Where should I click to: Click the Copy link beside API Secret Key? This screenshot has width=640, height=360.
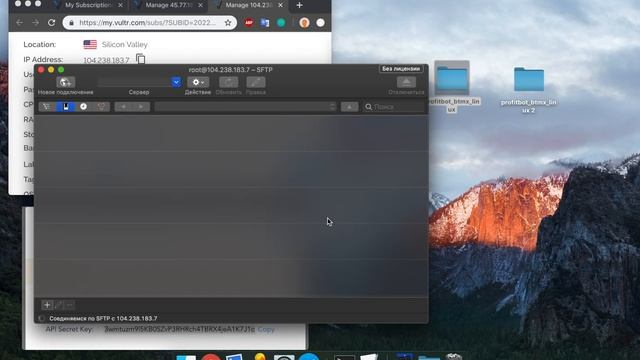pyautogui.click(x=266, y=329)
